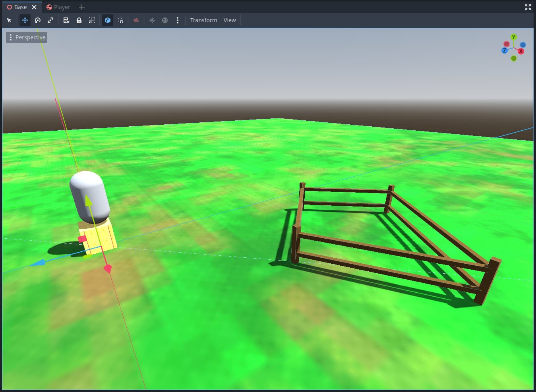Open sun and environment settings three-dots menu
This screenshot has height=392, width=536.
[178, 20]
